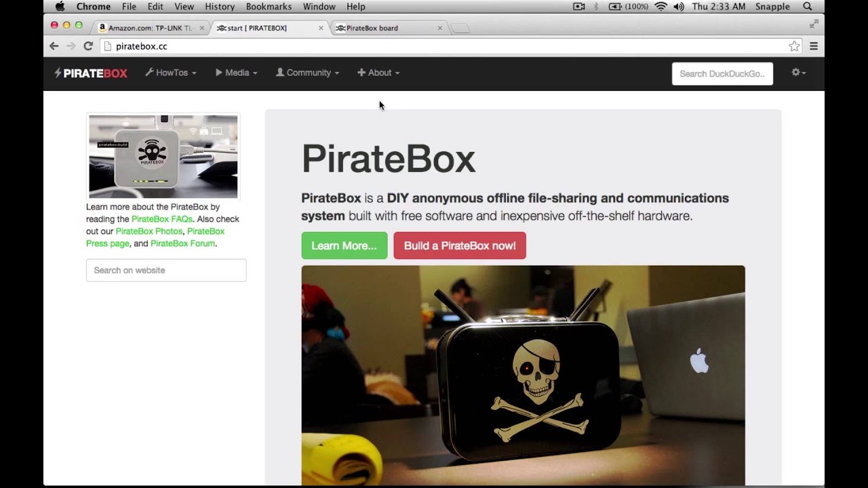Viewport: 868px width, 488px height.
Task: Expand the Community dropdown
Action: click(308, 73)
